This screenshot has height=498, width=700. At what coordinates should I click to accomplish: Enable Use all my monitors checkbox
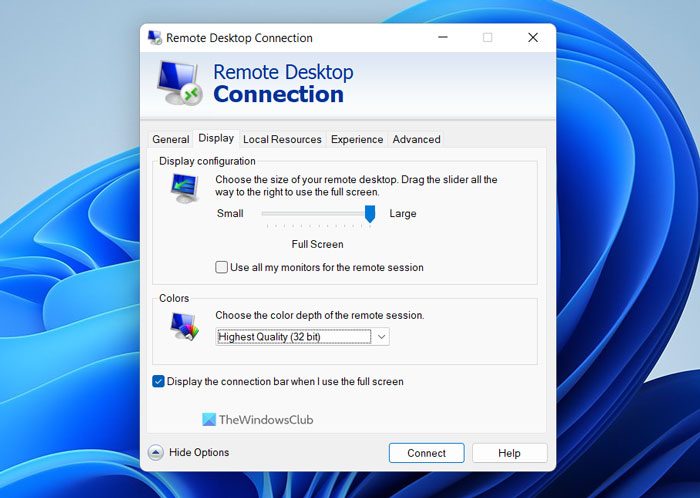221,267
